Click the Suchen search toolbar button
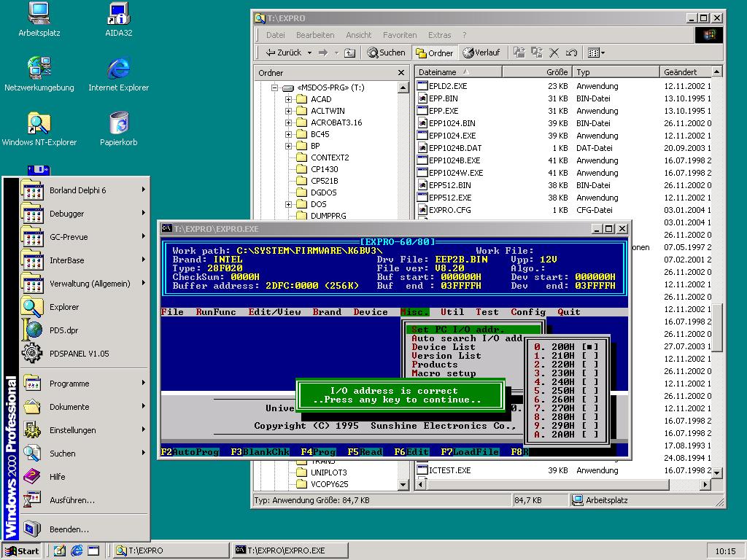Screen dimensions: 747x560 coord(386,52)
